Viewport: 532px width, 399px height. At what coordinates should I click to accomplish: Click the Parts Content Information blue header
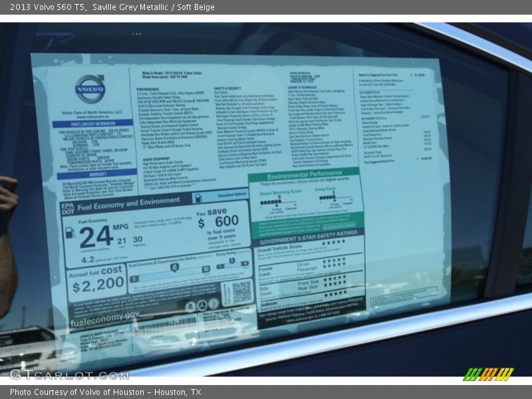click(x=92, y=124)
